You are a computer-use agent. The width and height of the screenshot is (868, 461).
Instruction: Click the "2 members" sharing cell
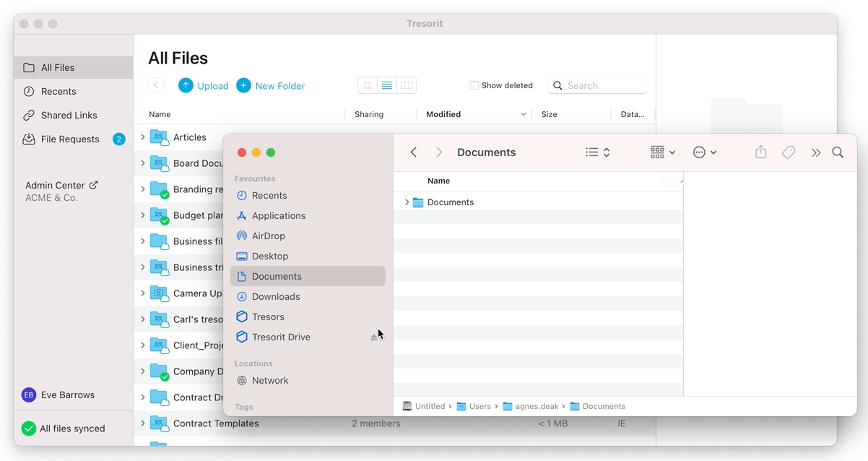[x=376, y=423]
